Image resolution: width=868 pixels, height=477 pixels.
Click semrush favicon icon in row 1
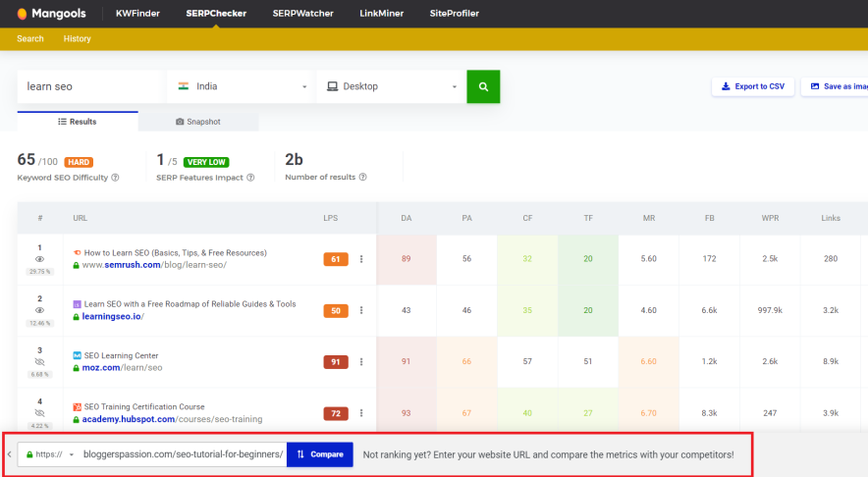click(x=77, y=253)
